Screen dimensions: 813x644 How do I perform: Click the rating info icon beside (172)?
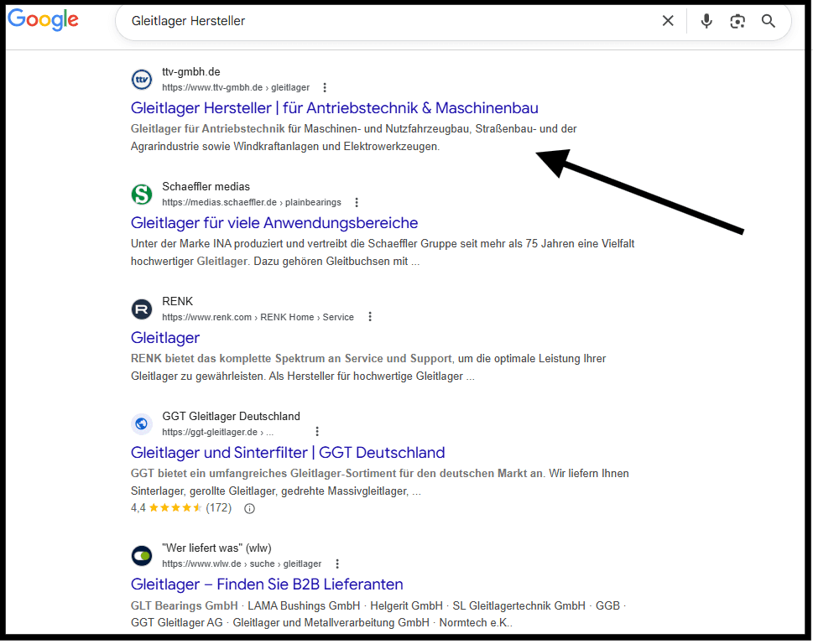coord(249,509)
